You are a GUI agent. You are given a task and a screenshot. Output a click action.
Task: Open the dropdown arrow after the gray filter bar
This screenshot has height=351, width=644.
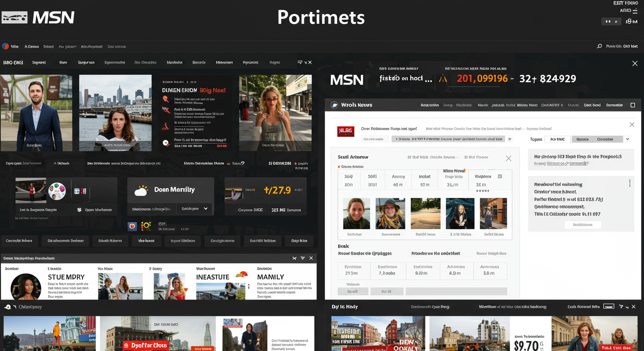[x=510, y=139]
